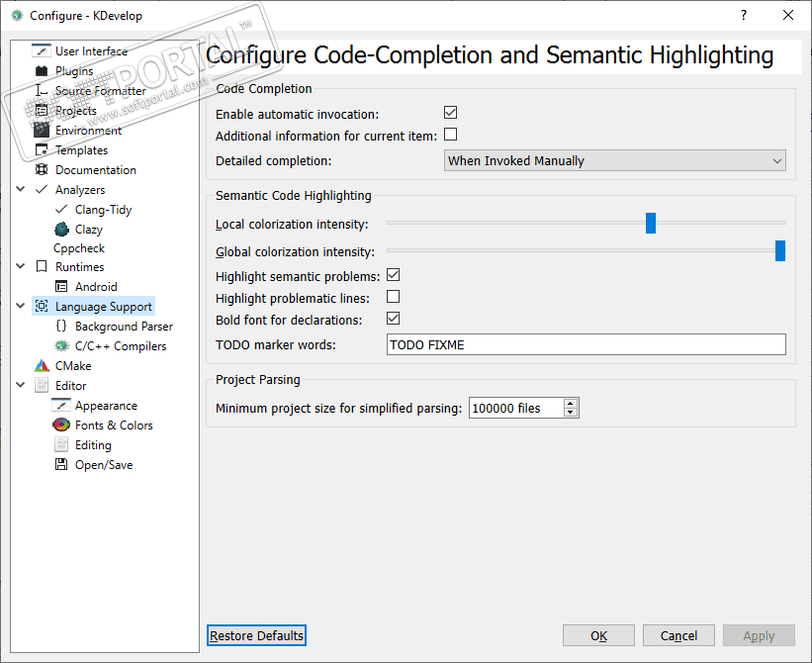Click the Android runtime icon
This screenshot has width=812, height=663.
click(x=61, y=287)
